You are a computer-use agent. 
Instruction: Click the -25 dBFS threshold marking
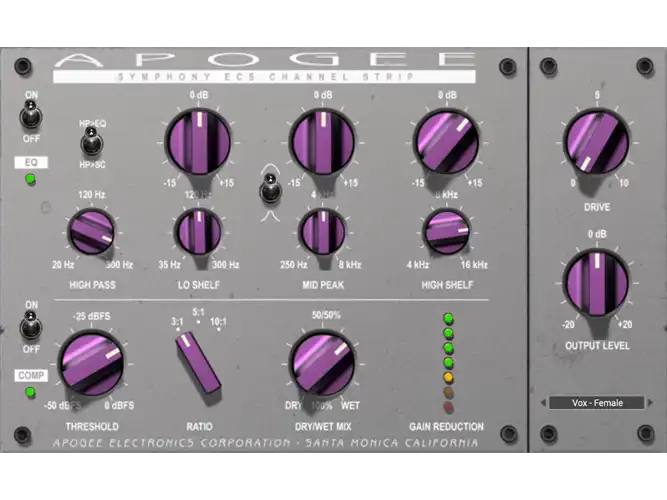point(91,316)
